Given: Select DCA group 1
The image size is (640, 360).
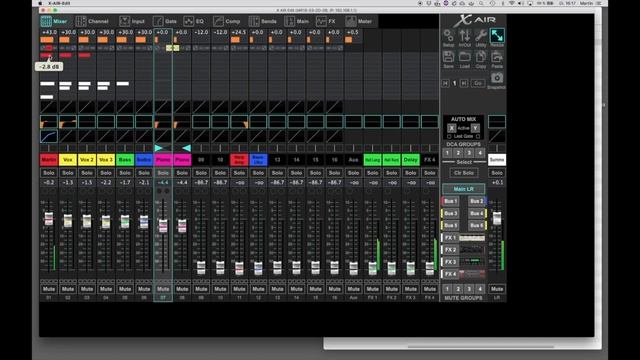Looking at the screenshot, I should (x=447, y=153).
